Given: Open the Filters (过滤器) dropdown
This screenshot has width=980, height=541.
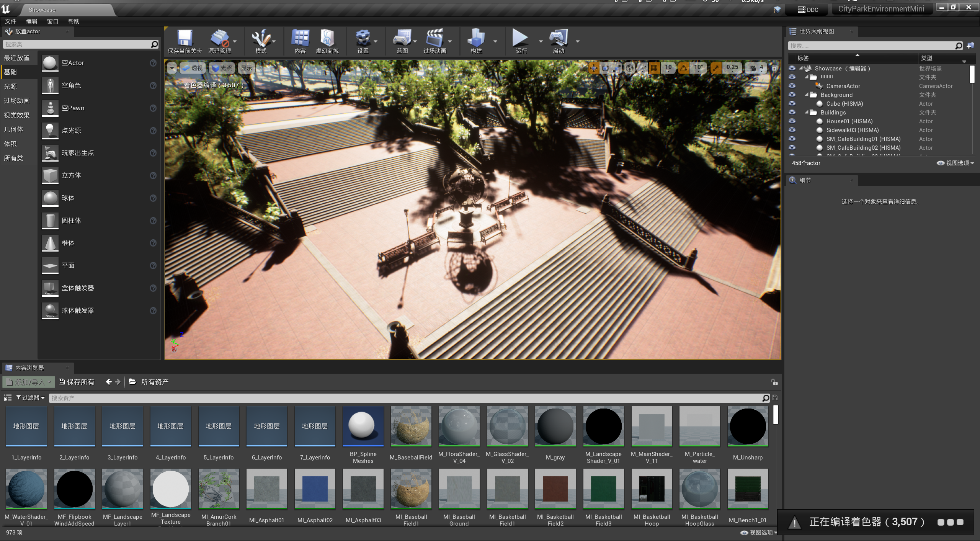Looking at the screenshot, I should click(31, 398).
